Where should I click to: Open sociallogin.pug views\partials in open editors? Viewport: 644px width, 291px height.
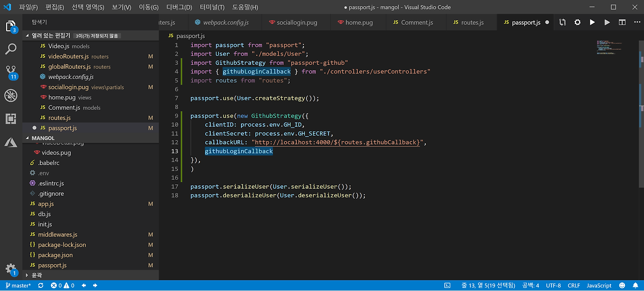coord(91,87)
